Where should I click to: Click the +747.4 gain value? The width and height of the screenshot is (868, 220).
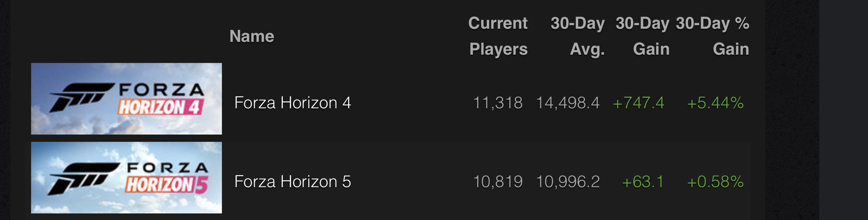click(x=638, y=103)
